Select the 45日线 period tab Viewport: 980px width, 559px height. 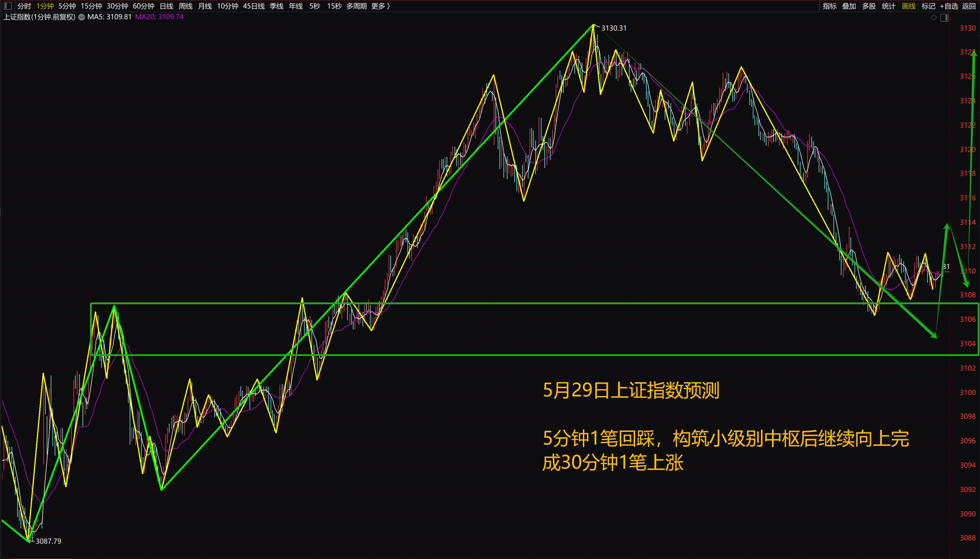[254, 6]
